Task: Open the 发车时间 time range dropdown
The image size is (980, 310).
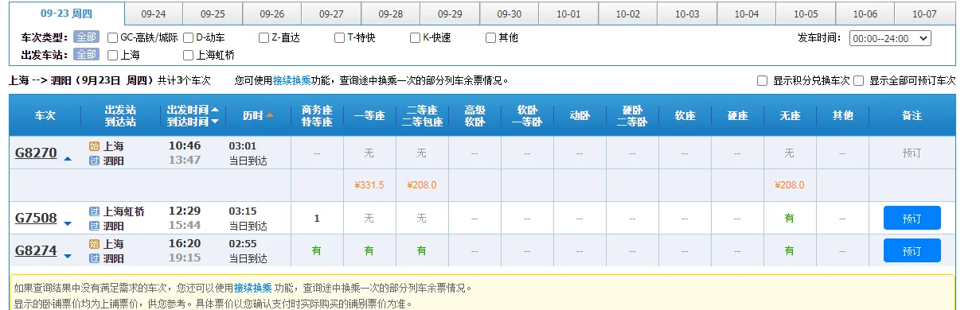Action: (x=890, y=38)
